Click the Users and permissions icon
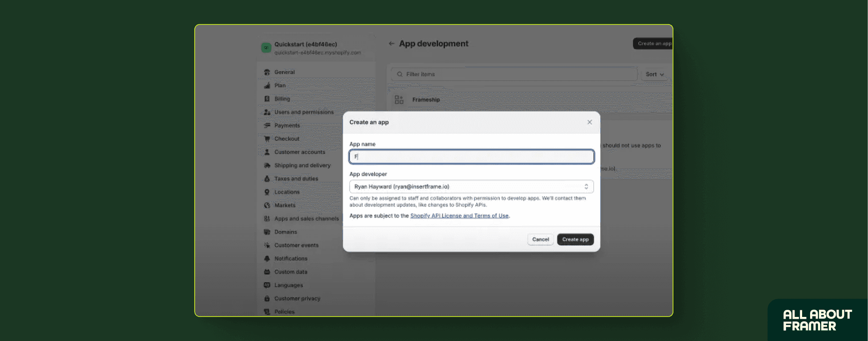The height and width of the screenshot is (341, 868). (267, 112)
